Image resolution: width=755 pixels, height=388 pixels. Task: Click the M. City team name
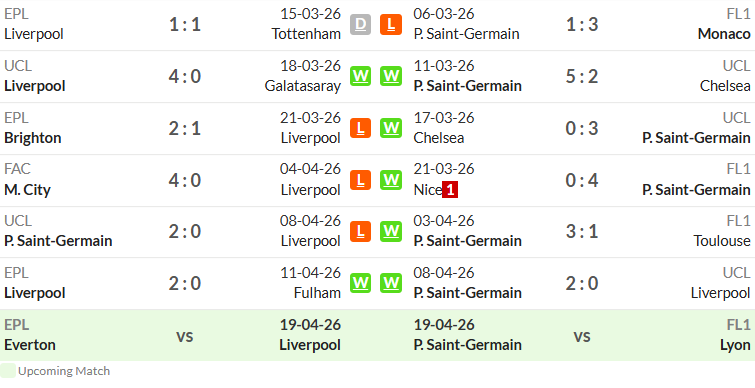click(27, 190)
